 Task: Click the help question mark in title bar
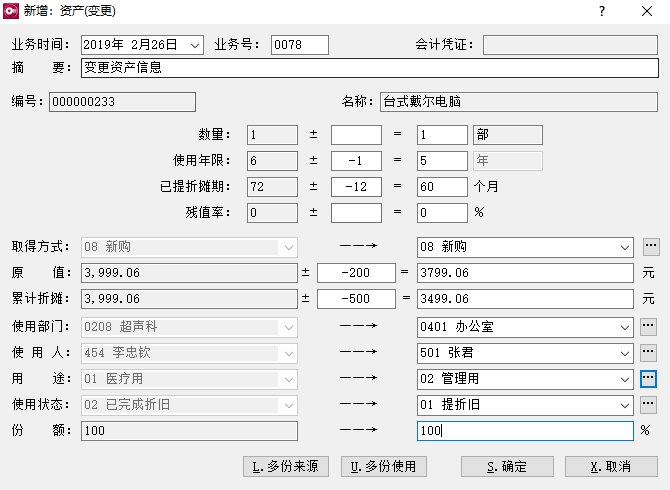[x=601, y=12]
